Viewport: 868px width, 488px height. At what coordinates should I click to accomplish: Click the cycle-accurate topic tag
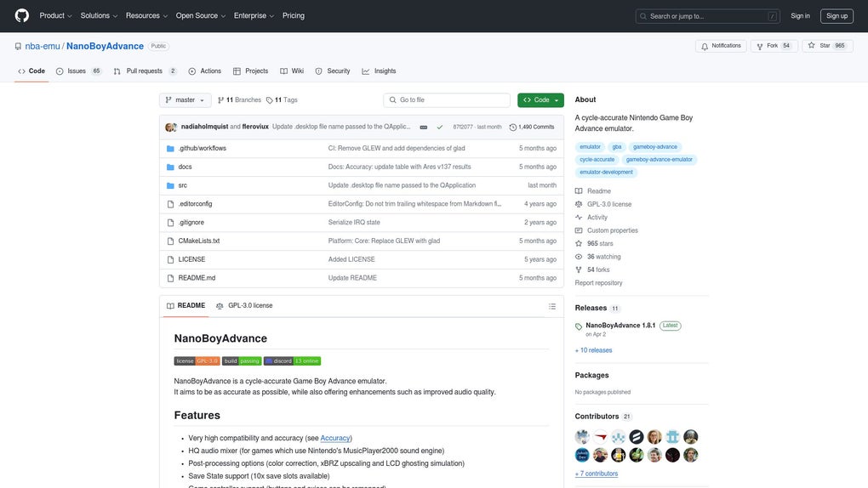(x=597, y=159)
